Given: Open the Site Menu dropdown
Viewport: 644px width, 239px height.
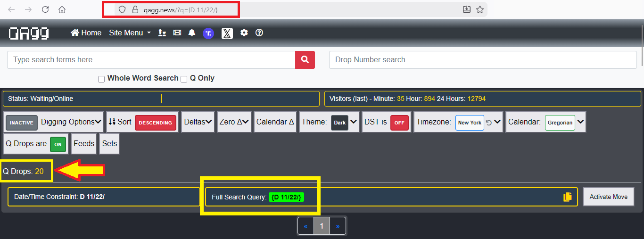Looking at the screenshot, I should point(130,33).
